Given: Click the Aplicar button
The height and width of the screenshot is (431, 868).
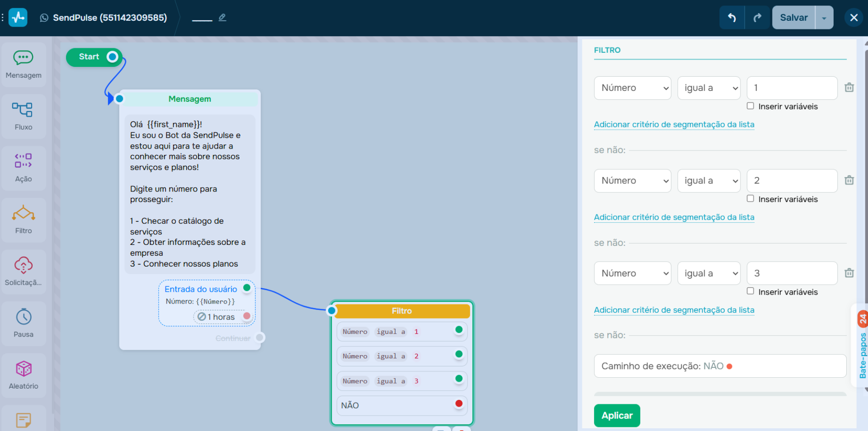Looking at the screenshot, I should click(617, 416).
